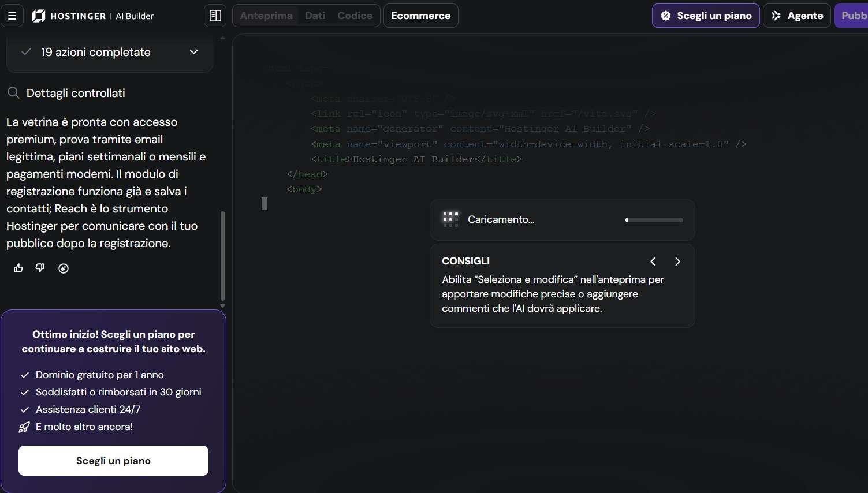Open the hamburger main menu
This screenshot has height=493, width=868.
tap(12, 16)
